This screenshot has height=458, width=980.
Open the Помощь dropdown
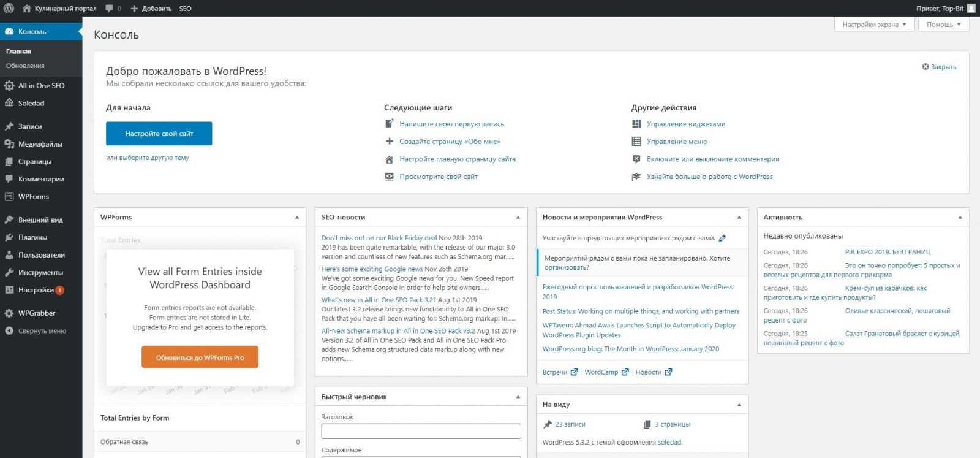943,25
